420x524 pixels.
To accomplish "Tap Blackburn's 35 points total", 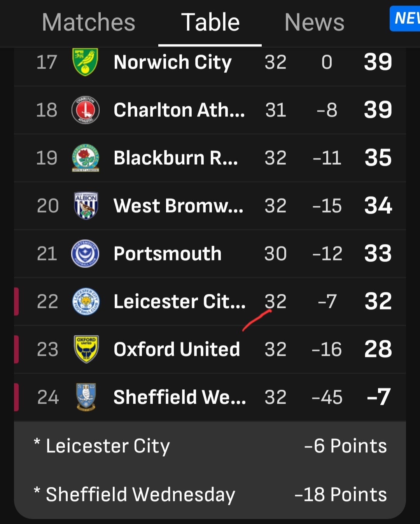I will pyautogui.click(x=378, y=158).
